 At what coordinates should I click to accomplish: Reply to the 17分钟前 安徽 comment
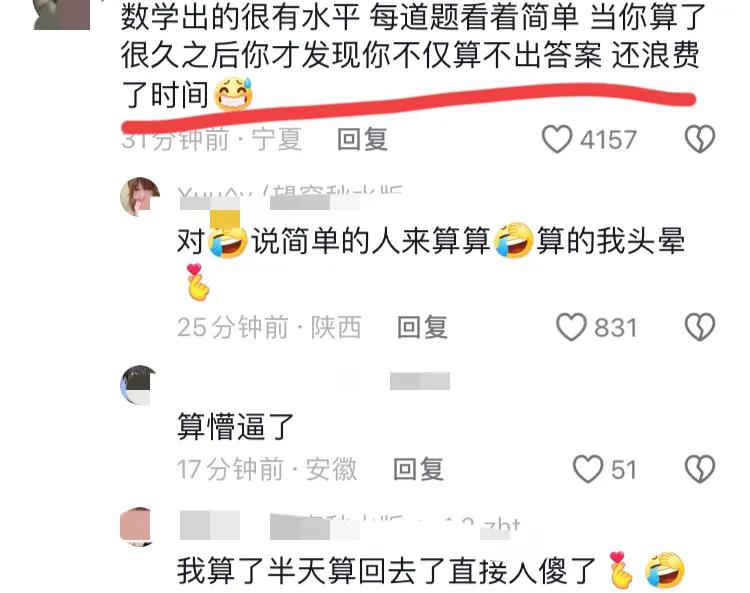(418, 469)
